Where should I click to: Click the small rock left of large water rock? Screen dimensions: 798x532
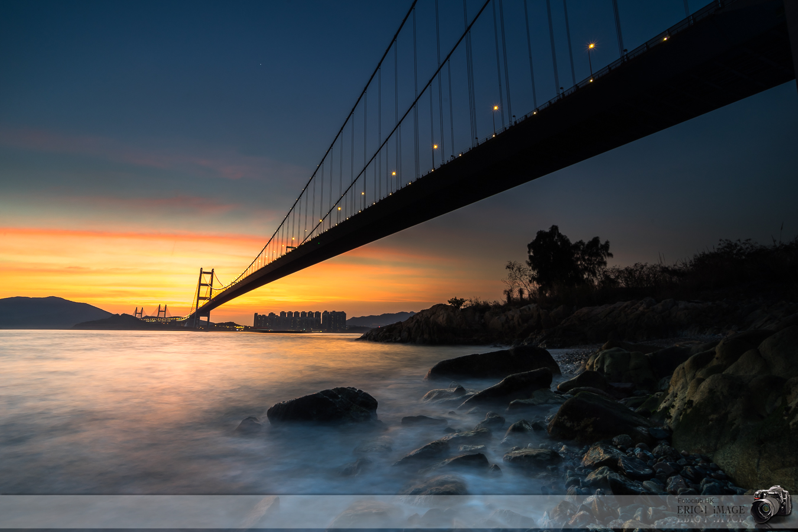click(x=249, y=424)
